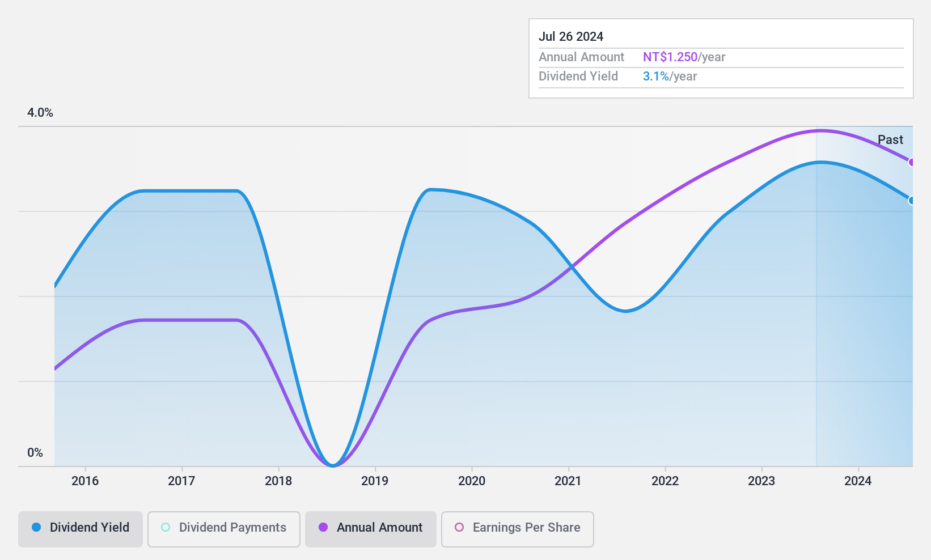Click the 4.0% y-axis label
Viewport: 931px width, 560px height.
[40, 113]
